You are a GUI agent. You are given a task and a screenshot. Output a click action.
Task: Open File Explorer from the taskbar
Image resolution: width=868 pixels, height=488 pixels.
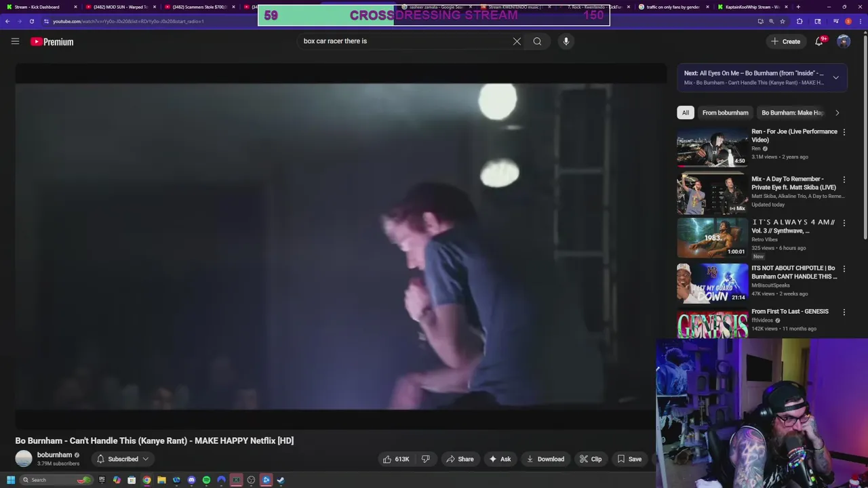(x=161, y=480)
